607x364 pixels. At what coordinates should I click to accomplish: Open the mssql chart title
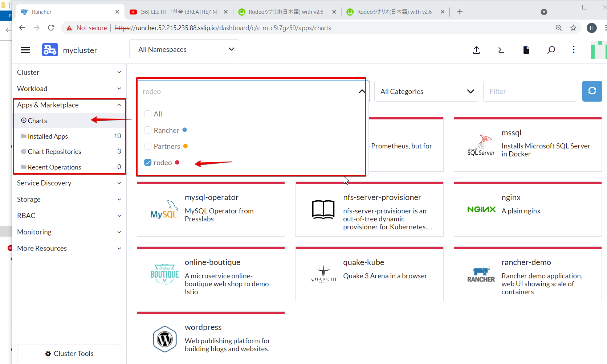click(x=511, y=133)
